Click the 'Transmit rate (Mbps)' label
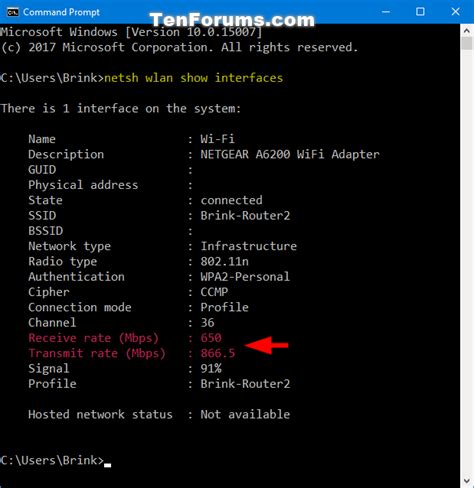This screenshot has width=474, height=488. coord(97,353)
